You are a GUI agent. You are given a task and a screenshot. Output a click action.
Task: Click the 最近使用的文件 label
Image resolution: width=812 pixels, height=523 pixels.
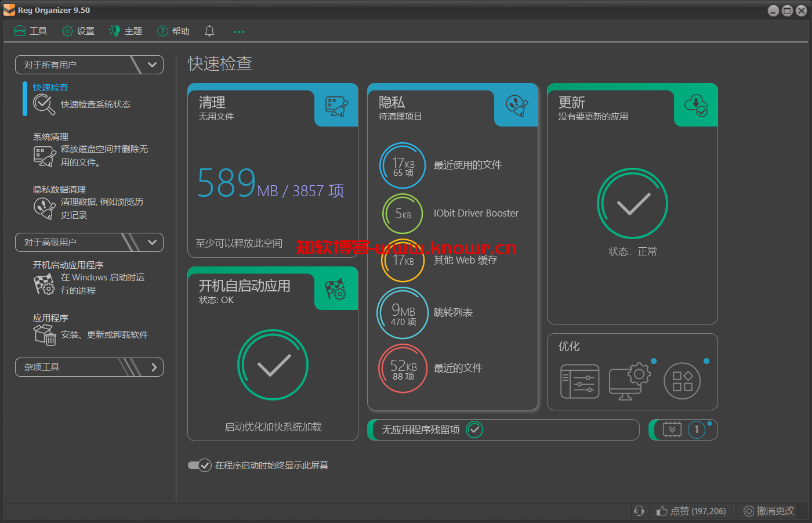pos(467,165)
